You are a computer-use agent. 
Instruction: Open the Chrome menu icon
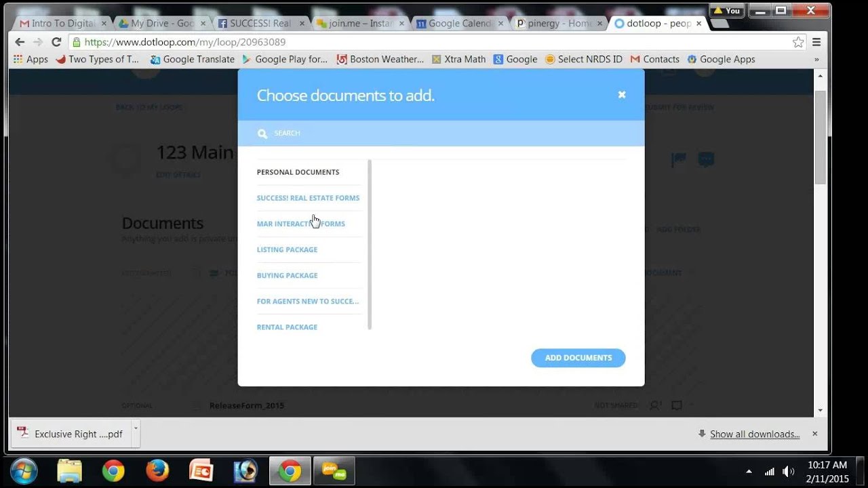click(816, 42)
